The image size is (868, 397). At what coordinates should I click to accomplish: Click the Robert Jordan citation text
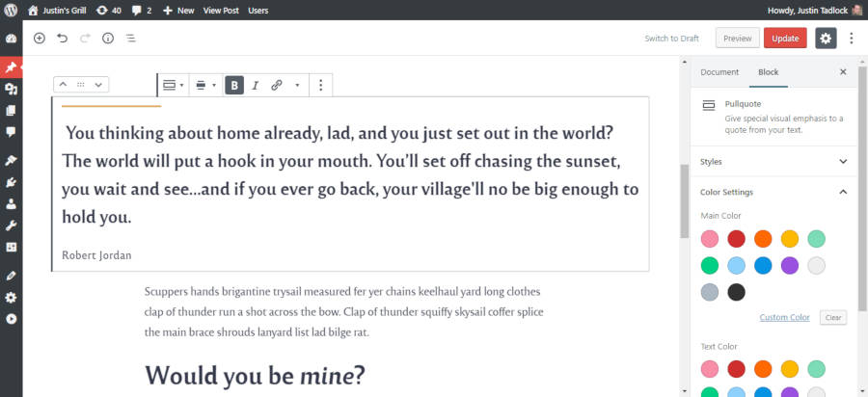coord(96,255)
